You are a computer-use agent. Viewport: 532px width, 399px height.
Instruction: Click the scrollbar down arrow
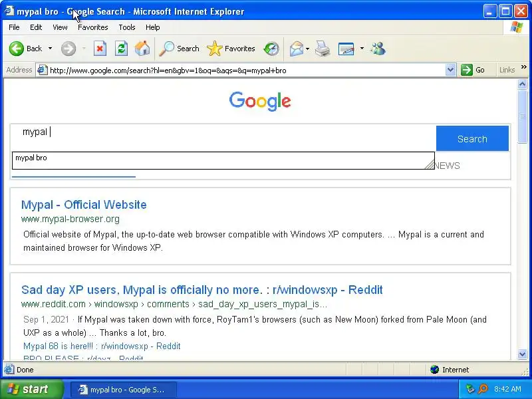[x=522, y=354]
